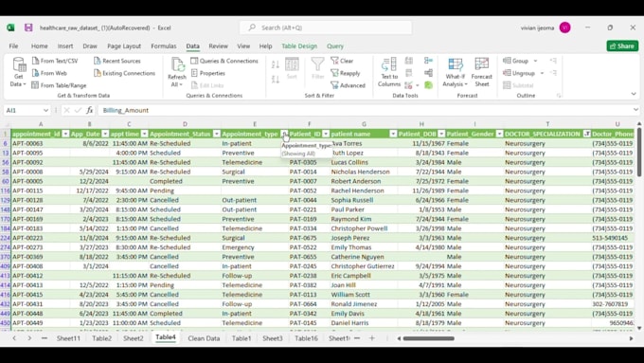Viewport: 644px width, 363px height.
Task: Reapply the current filter
Action: [x=346, y=73]
